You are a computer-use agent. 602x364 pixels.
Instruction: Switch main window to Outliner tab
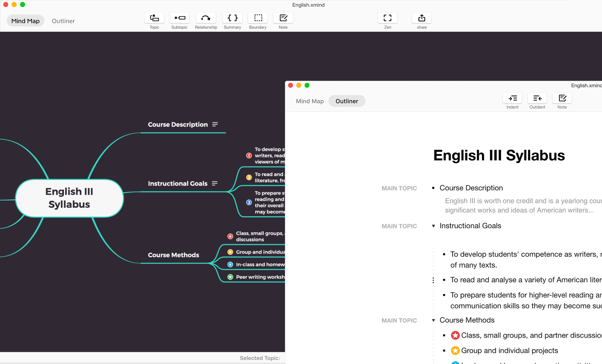pyautogui.click(x=63, y=21)
